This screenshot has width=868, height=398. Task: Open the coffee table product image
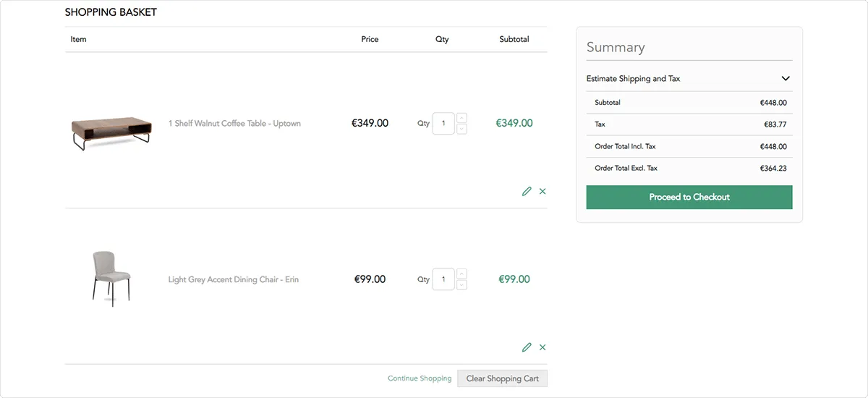(111, 132)
